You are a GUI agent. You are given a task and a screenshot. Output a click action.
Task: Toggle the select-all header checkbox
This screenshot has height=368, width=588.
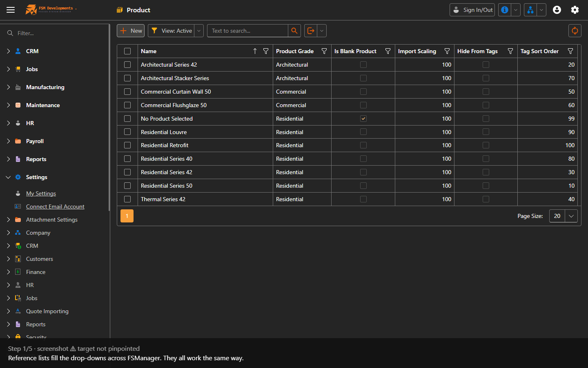tap(127, 51)
